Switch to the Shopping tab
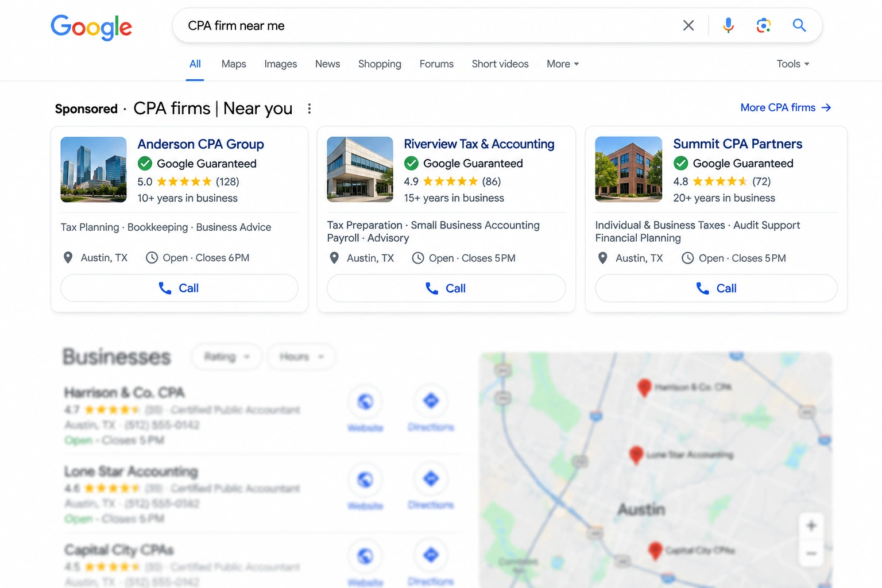This screenshot has width=882, height=588. tap(380, 64)
